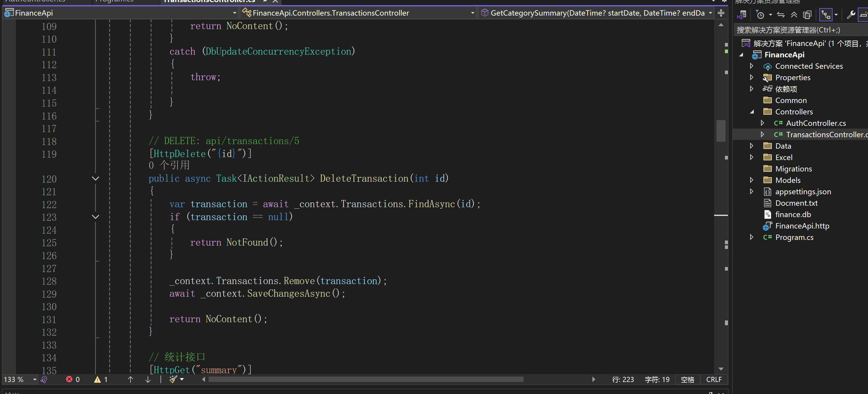
Task: Select the Preview Selected Items toolbar icon
Action: pos(807,15)
